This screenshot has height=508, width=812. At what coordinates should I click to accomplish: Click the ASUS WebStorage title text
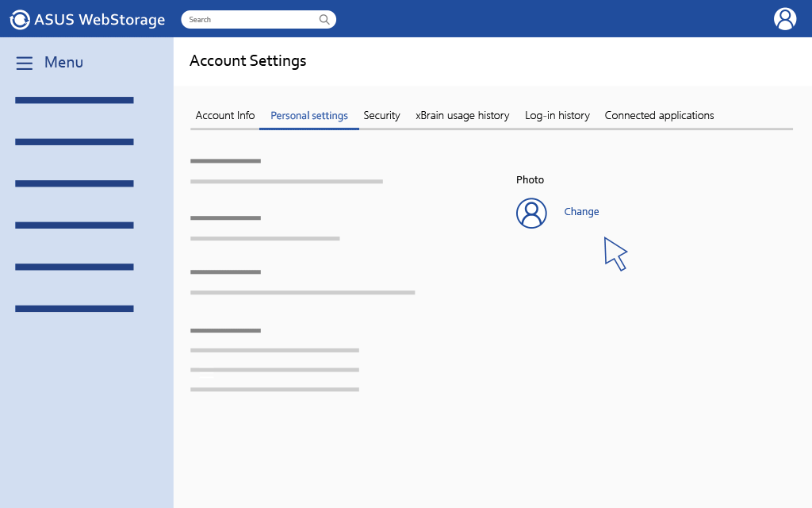pos(99,20)
